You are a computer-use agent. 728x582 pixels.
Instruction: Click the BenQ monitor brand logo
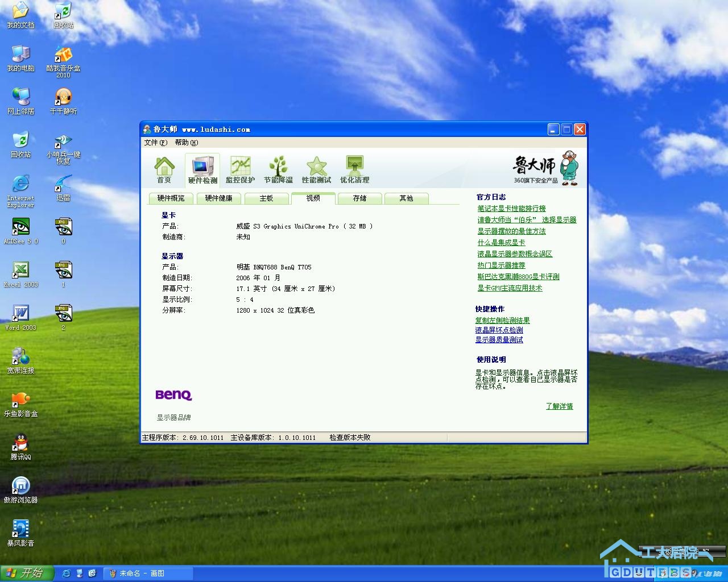173,394
